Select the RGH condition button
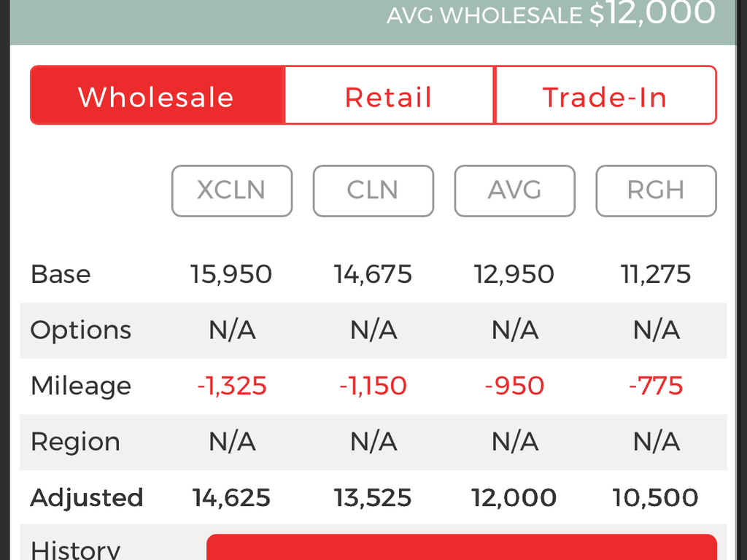This screenshot has height=560, width=747. coord(656,190)
